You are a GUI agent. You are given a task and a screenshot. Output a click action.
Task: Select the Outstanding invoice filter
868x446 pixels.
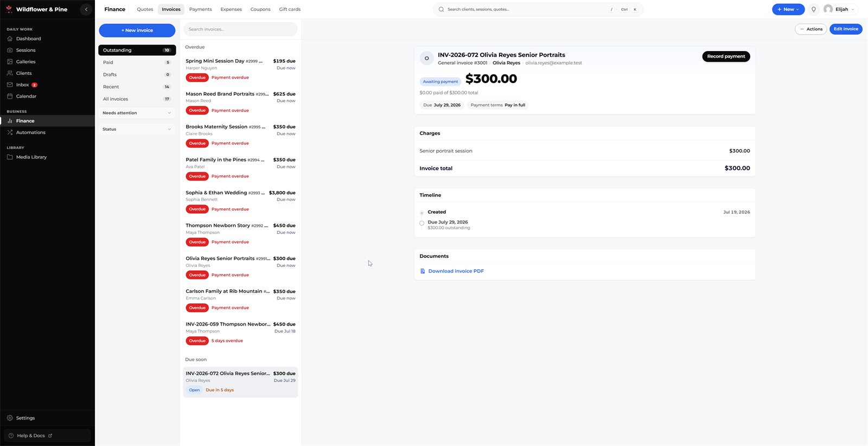tap(137, 50)
